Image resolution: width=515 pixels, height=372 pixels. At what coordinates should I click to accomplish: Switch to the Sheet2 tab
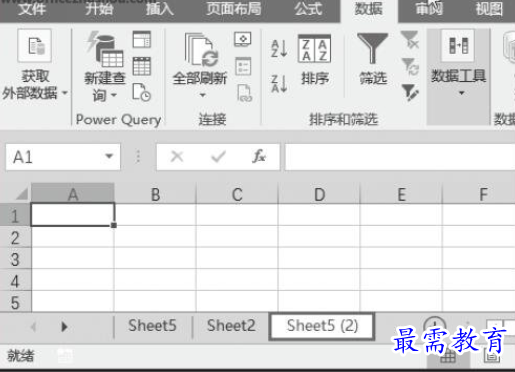[231, 326]
